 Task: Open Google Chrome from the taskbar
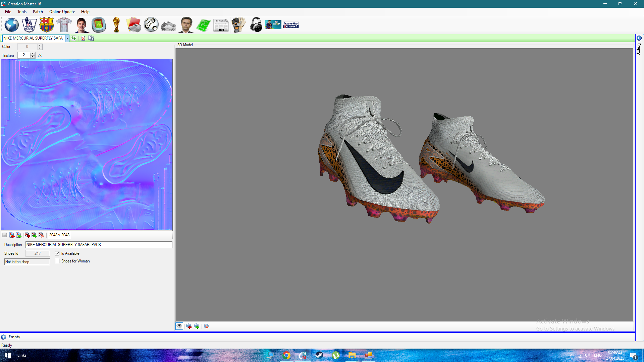click(x=286, y=355)
